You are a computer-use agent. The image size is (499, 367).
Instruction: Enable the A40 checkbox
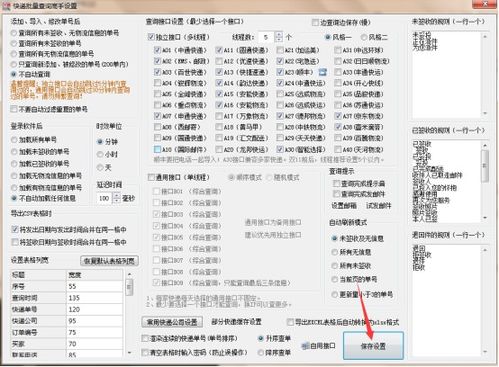click(x=338, y=149)
